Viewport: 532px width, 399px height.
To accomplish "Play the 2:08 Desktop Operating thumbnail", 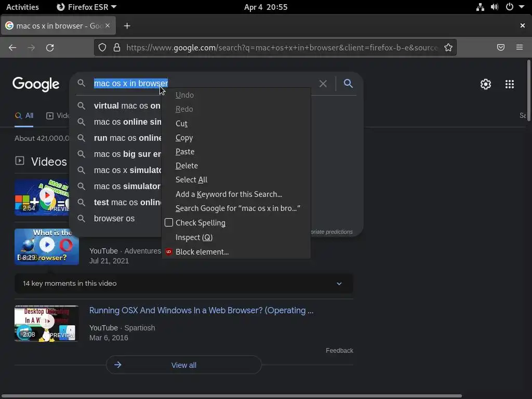I will (x=47, y=324).
